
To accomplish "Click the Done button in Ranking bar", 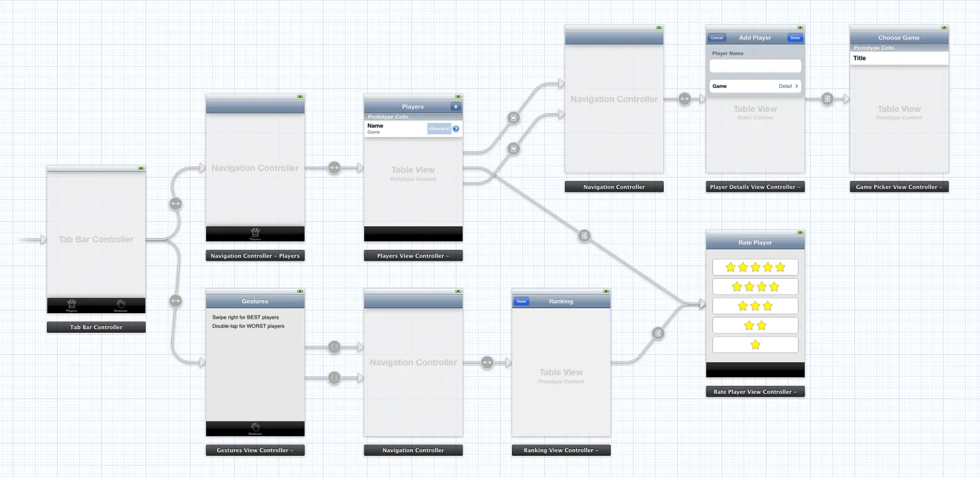I will 522,301.
